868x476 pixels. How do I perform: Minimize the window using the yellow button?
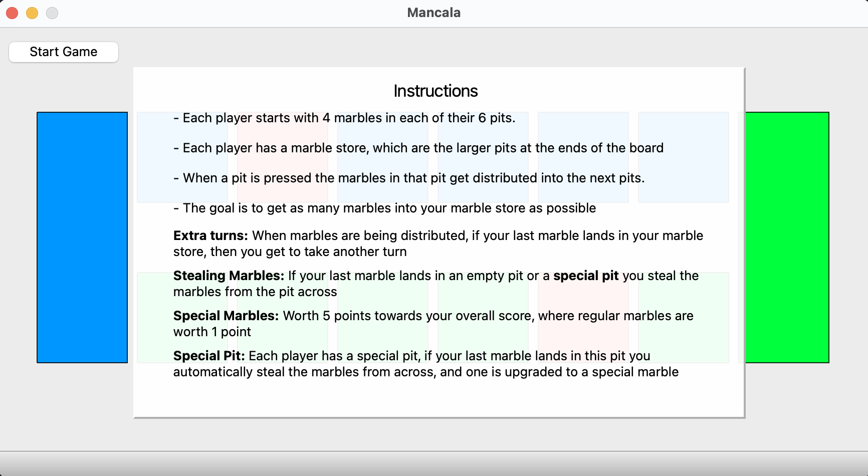point(32,13)
